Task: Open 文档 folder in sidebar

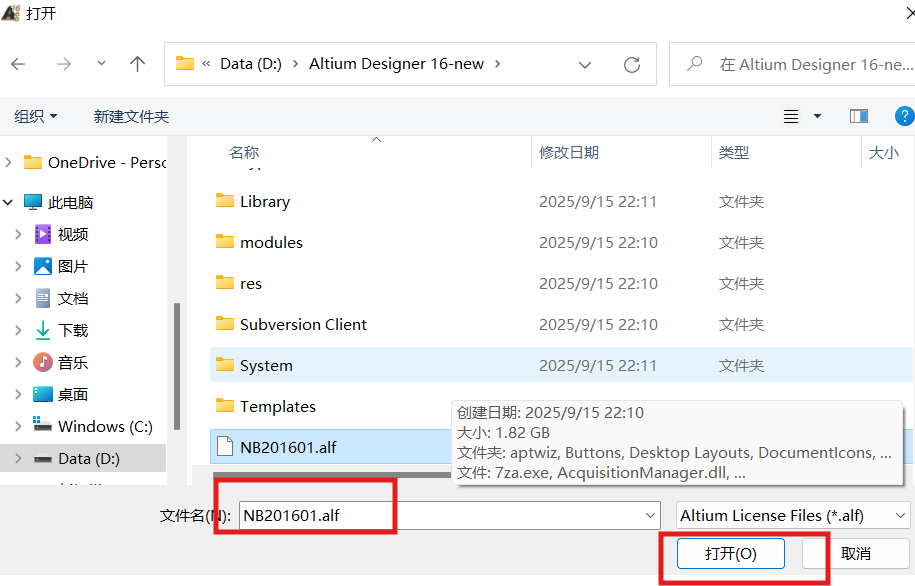Action: [x=61, y=299]
